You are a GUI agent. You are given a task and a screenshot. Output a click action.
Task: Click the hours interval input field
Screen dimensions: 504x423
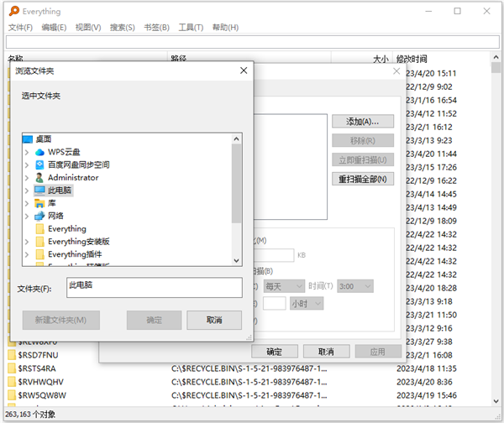pyautogui.click(x=274, y=303)
